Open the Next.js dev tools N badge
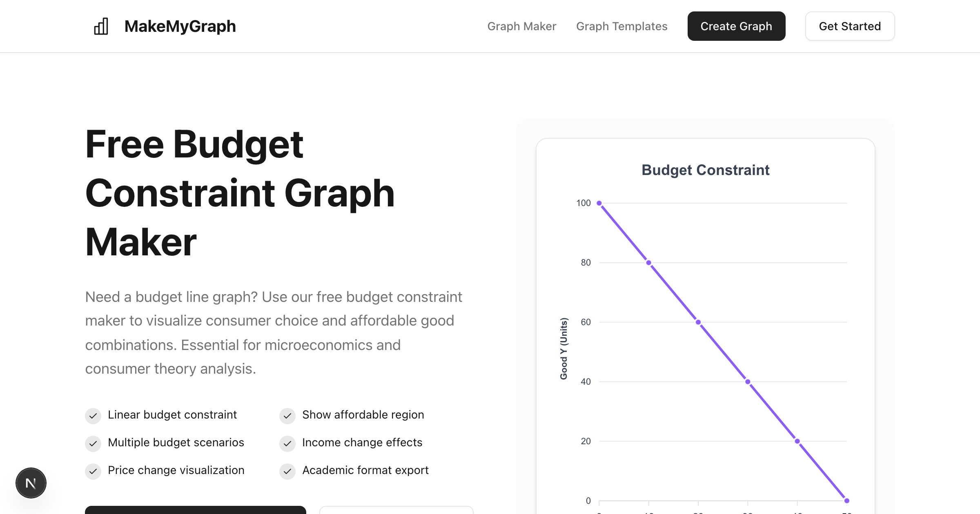 click(31, 483)
